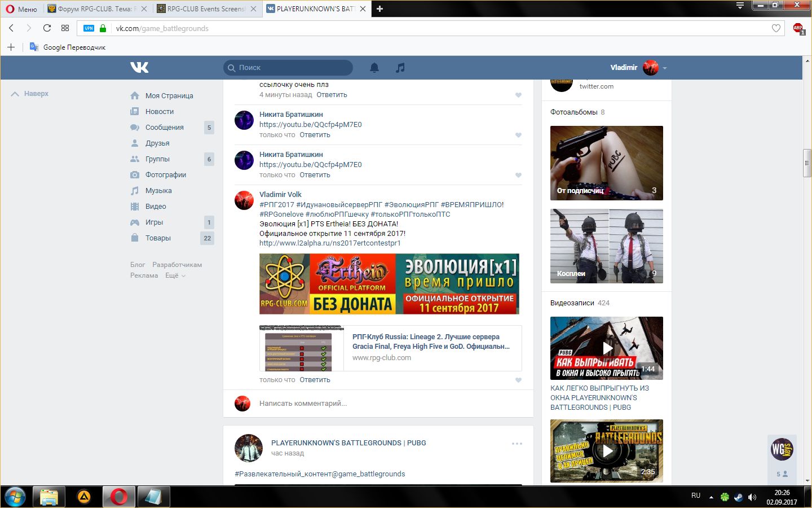Screen dimensions: 812x508
Task: Open the Opera Меню button
Action: [21, 9]
